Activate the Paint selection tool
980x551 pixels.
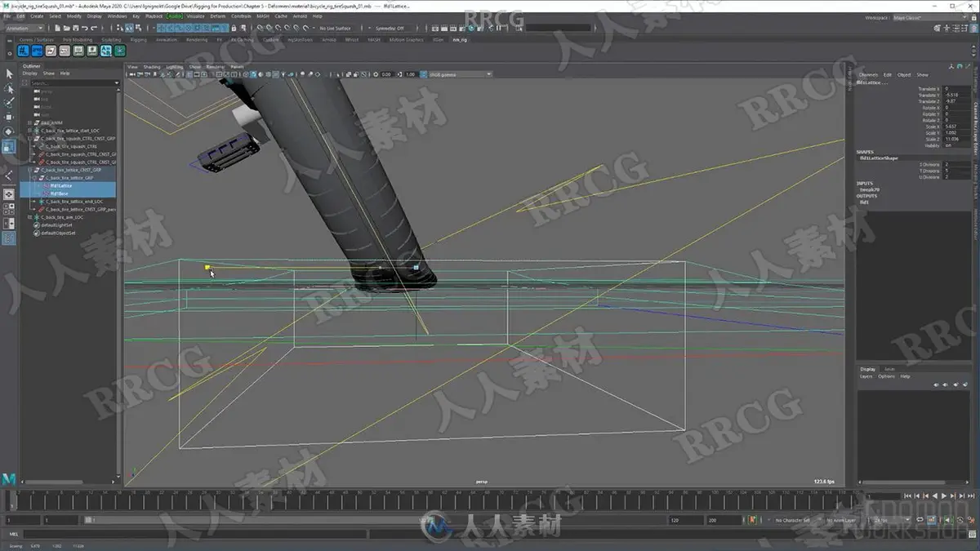pos(9,103)
